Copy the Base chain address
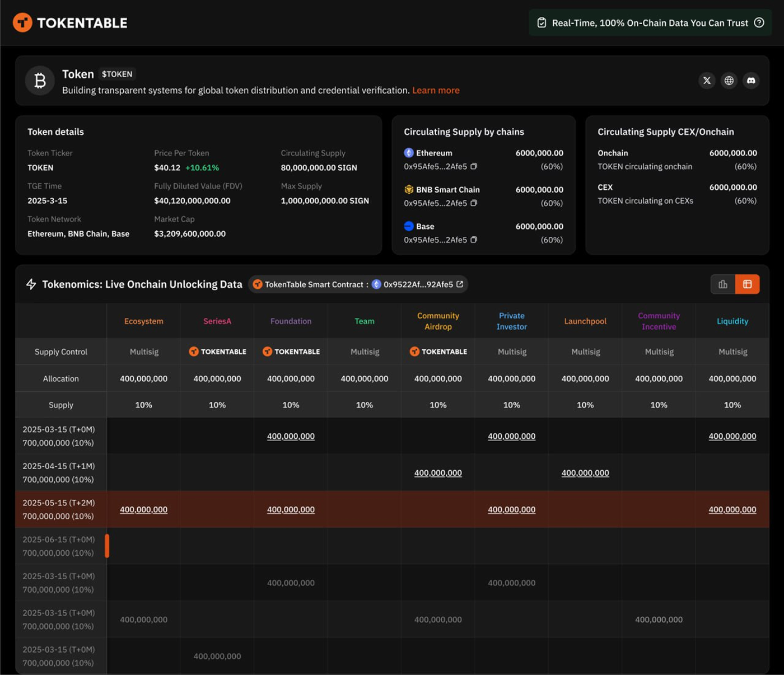The image size is (784, 675). click(x=474, y=240)
